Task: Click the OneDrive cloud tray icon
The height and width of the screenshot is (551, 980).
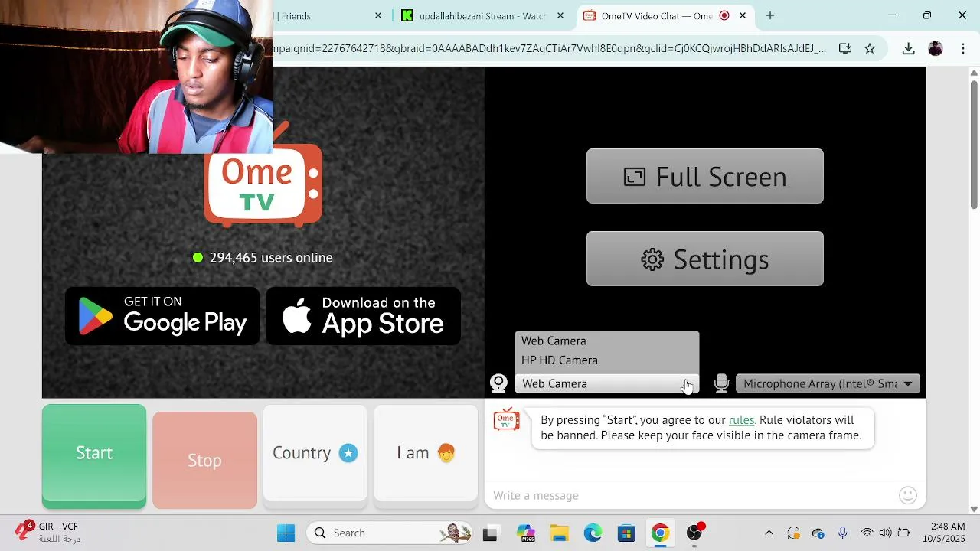Action: 818,533
